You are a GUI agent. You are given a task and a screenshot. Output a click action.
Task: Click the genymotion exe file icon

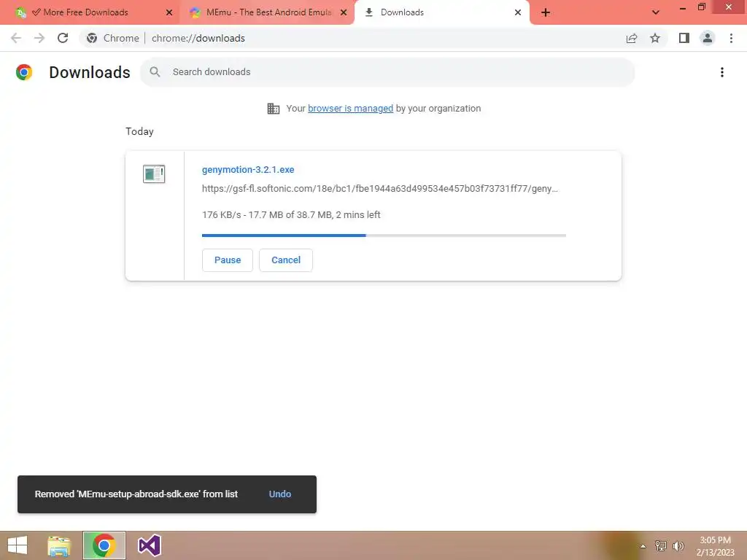click(154, 174)
